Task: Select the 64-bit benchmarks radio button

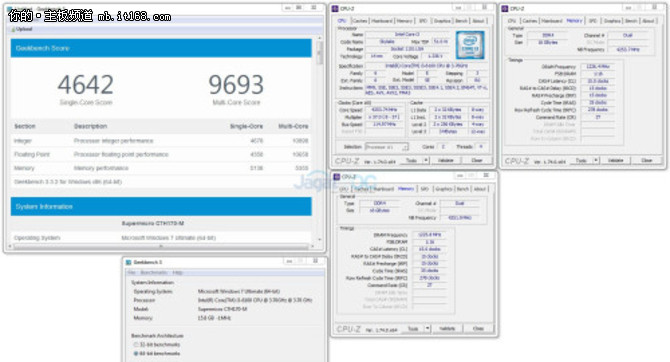Action: 136,353
